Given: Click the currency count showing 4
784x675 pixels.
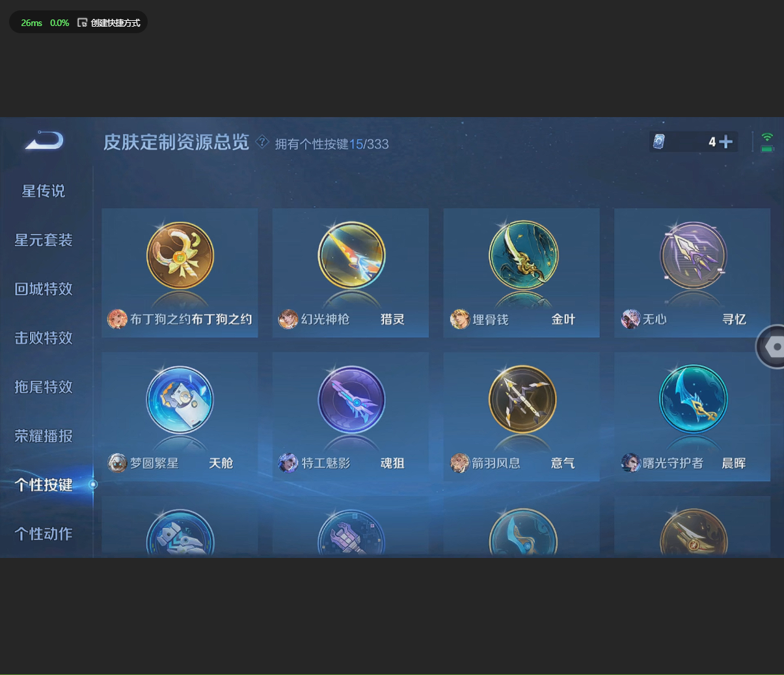Looking at the screenshot, I should [x=712, y=141].
